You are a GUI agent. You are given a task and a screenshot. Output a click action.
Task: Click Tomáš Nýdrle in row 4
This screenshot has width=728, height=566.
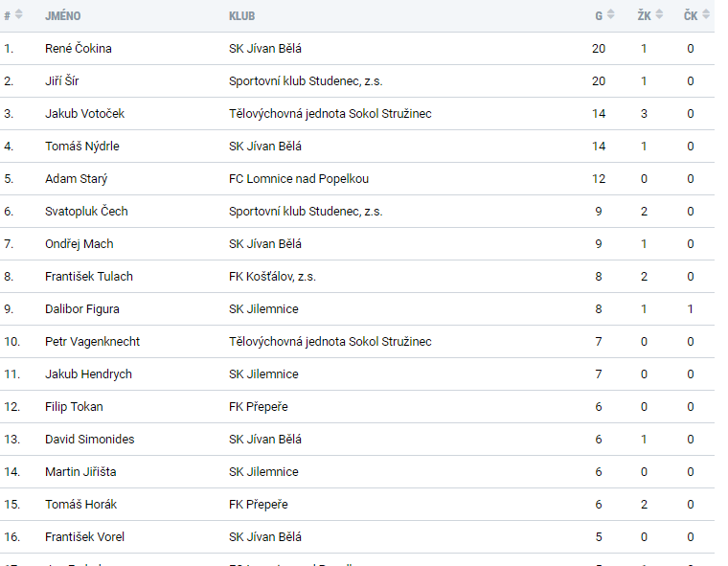tap(82, 147)
